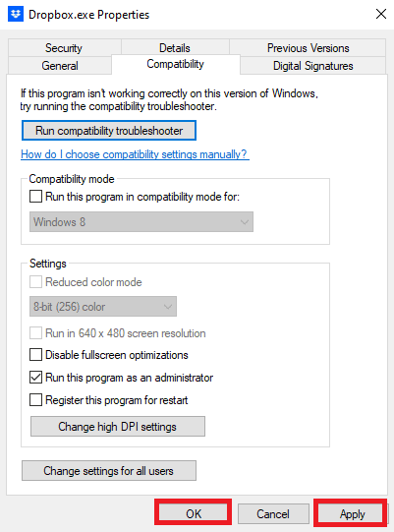Viewport: 394px width, 532px height.
Task: Expand the 8-bit (256) color dropdown
Action: 103,307
